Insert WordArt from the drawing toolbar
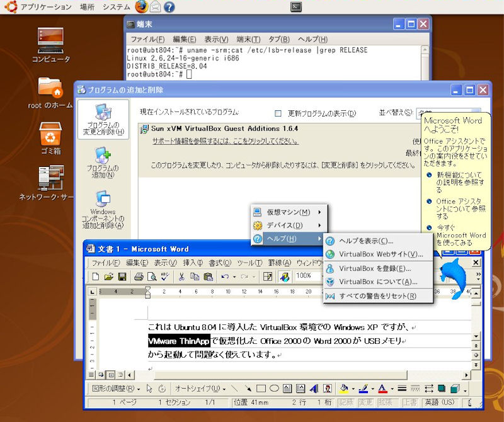Screen dimensions: 504x422 point(314,389)
